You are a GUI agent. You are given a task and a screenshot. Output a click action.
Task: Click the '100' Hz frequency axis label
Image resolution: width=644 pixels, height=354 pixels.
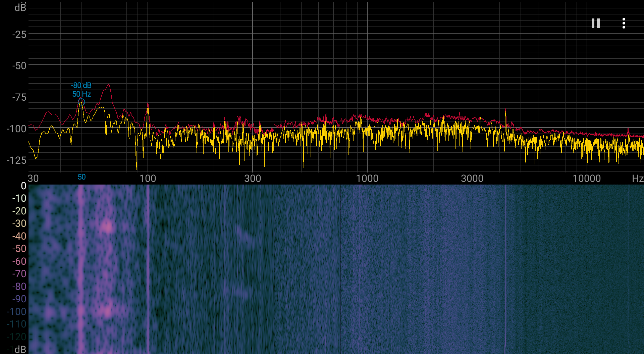pyautogui.click(x=148, y=178)
